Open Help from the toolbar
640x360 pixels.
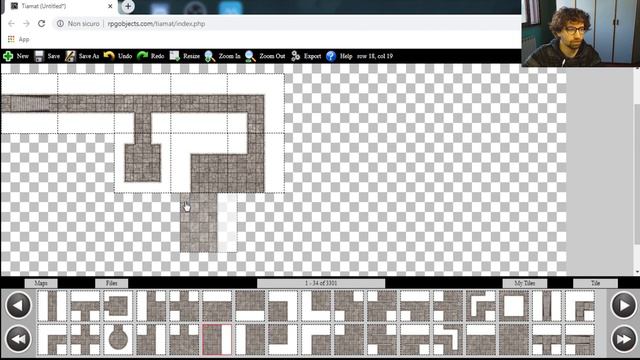339,56
